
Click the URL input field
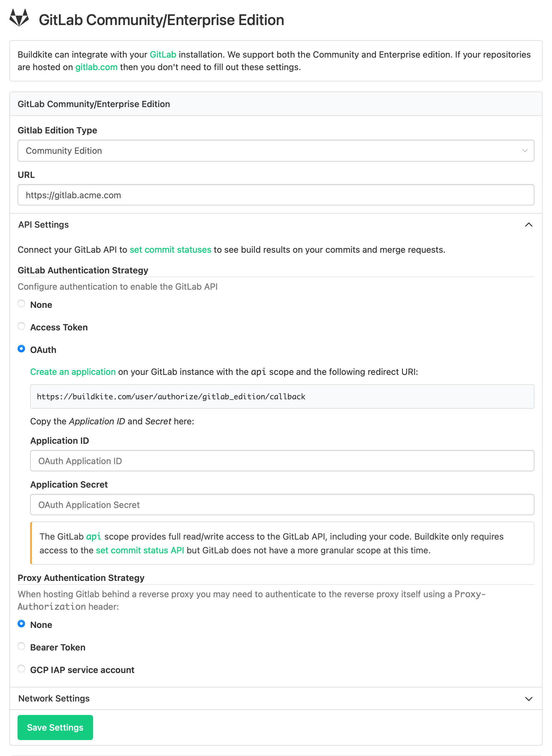(276, 195)
